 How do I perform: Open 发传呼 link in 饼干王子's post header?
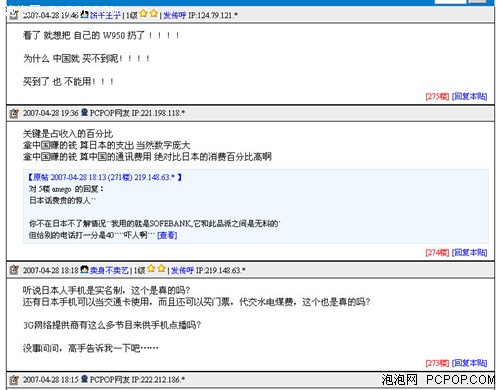click(174, 15)
